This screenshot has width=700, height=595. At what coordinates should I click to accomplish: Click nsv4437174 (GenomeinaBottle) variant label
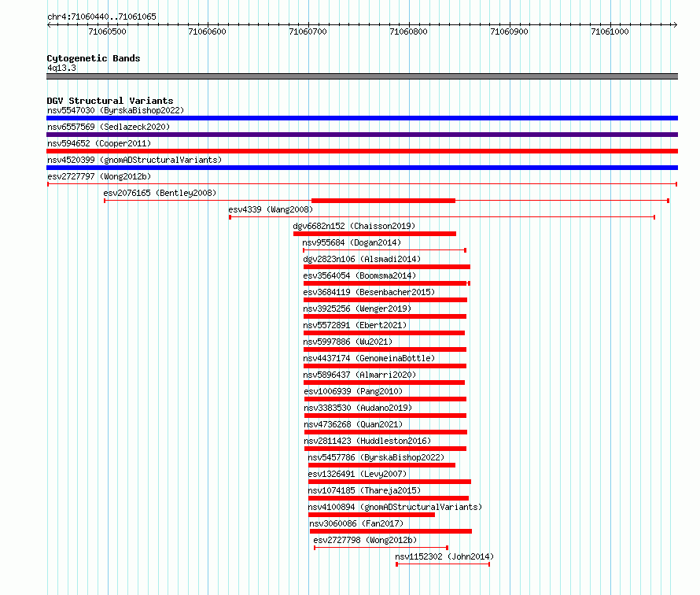[x=369, y=358]
